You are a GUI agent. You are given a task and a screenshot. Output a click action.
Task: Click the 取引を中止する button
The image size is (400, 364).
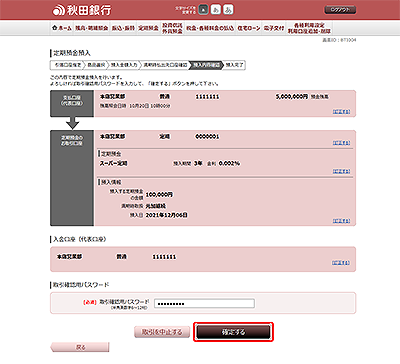coord(162,332)
